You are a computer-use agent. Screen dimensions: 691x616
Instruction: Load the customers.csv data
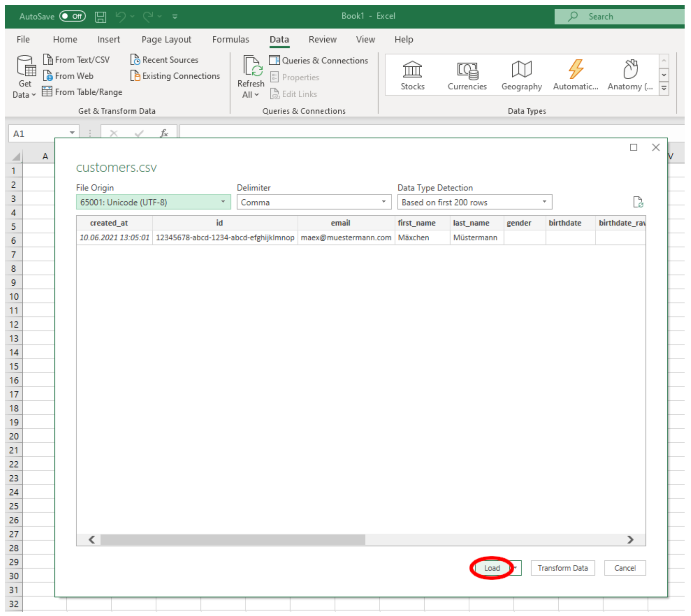pos(492,568)
